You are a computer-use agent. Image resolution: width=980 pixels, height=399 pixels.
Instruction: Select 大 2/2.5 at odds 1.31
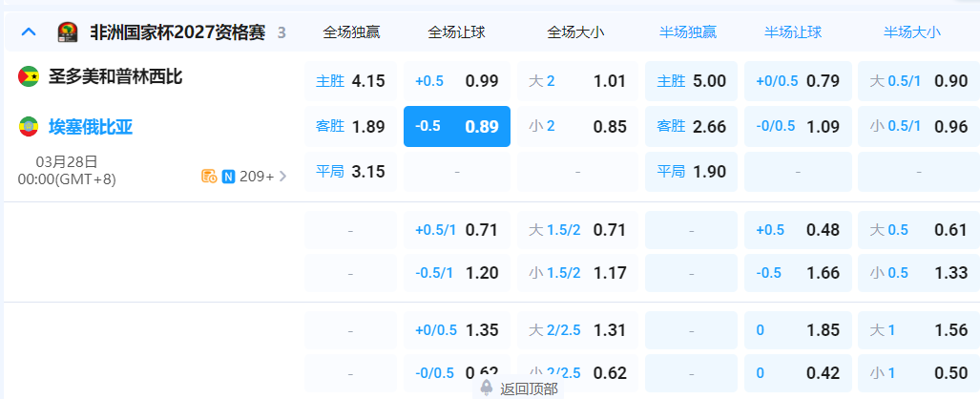pyautogui.click(x=577, y=330)
